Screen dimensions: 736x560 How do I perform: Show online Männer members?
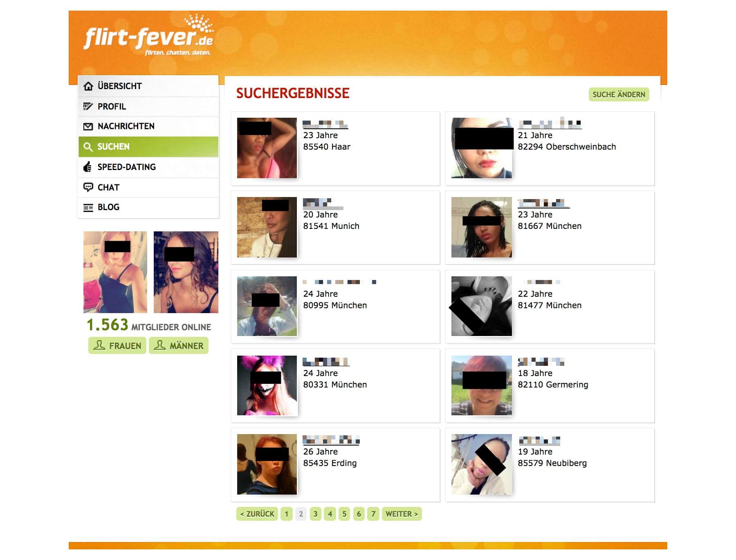coord(179,345)
